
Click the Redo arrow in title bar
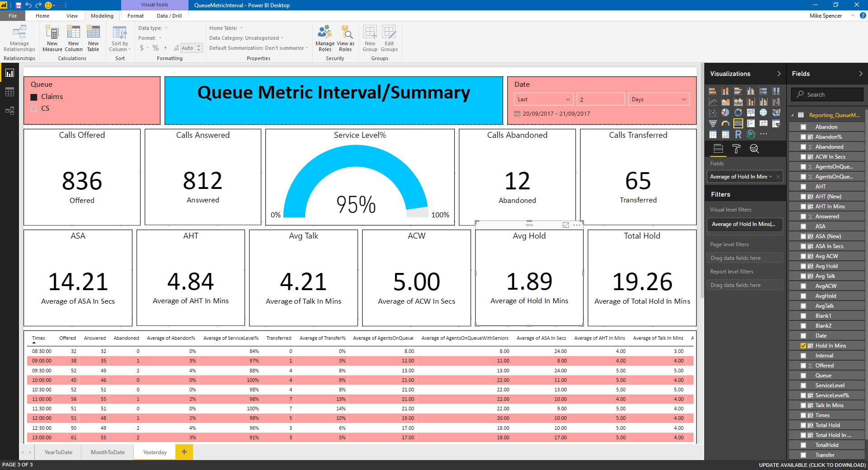38,5
